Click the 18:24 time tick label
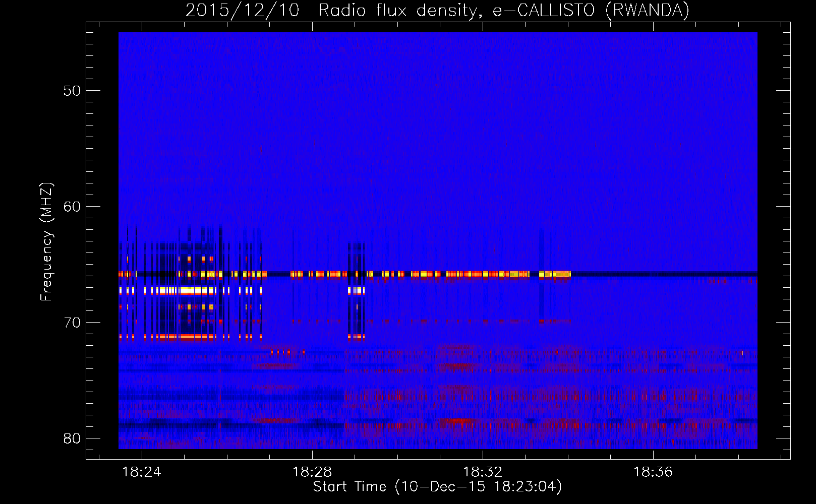Screen dimensions: 816x504 tap(142, 472)
